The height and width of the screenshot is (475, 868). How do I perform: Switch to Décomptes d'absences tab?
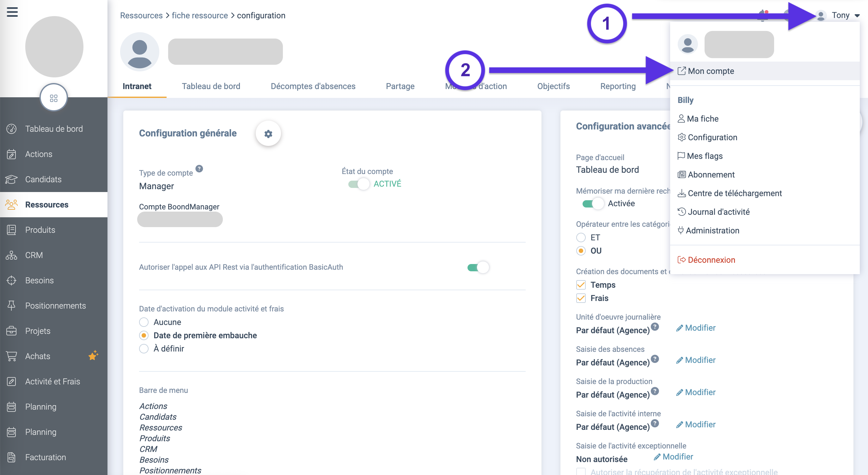point(313,86)
